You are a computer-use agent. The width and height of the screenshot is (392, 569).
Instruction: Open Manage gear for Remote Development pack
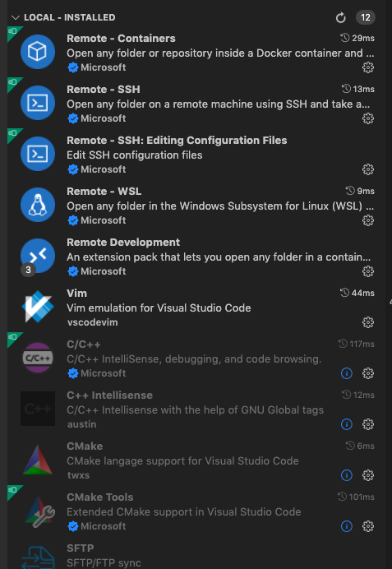[367, 271]
